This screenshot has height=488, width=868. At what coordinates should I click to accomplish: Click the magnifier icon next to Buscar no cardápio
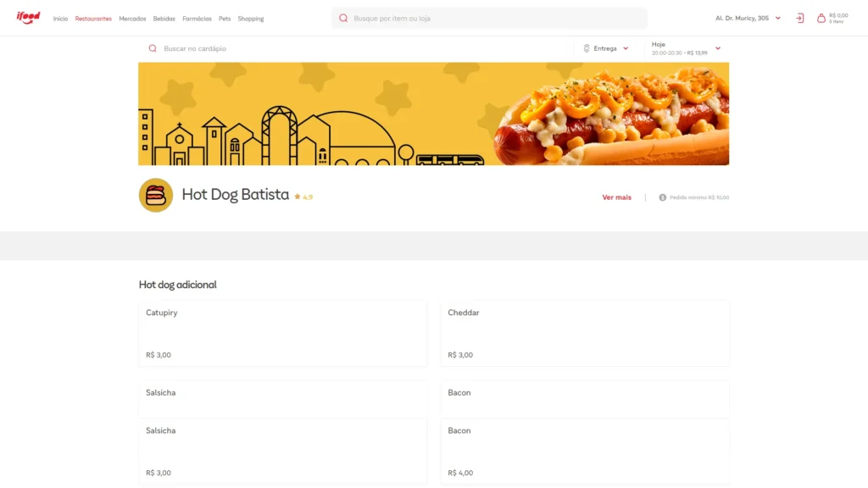[153, 48]
